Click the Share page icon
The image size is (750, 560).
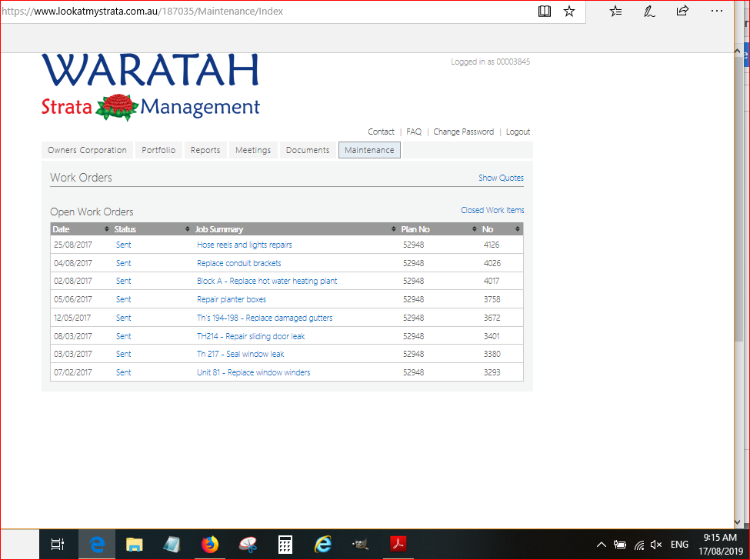click(x=682, y=12)
